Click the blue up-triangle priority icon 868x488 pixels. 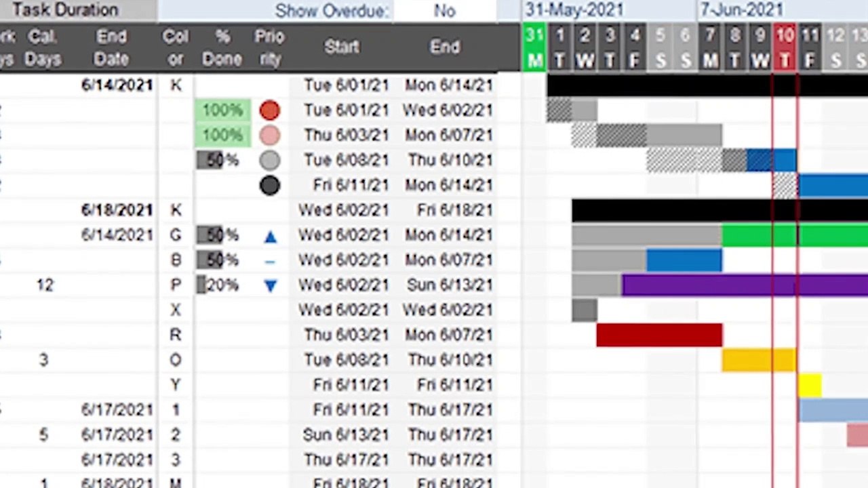tap(270, 236)
